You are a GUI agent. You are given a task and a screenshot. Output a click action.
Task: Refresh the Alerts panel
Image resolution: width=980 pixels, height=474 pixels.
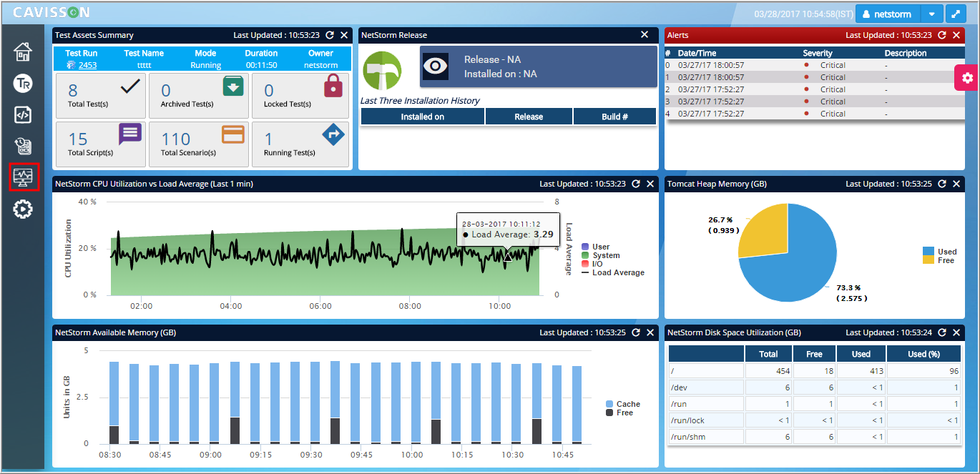[941, 35]
